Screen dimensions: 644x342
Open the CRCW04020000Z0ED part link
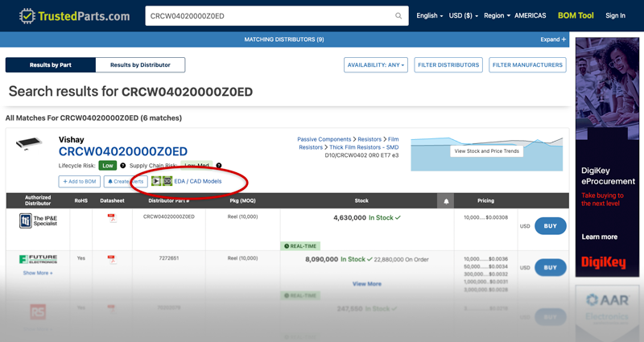(x=123, y=151)
